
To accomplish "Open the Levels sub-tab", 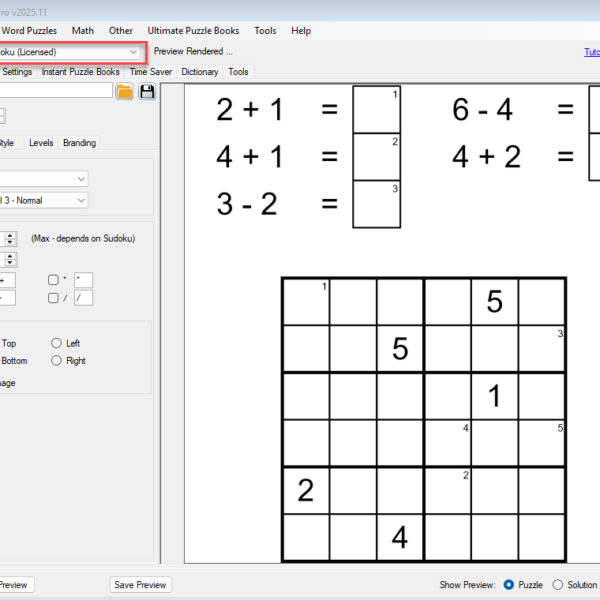I will 41,143.
